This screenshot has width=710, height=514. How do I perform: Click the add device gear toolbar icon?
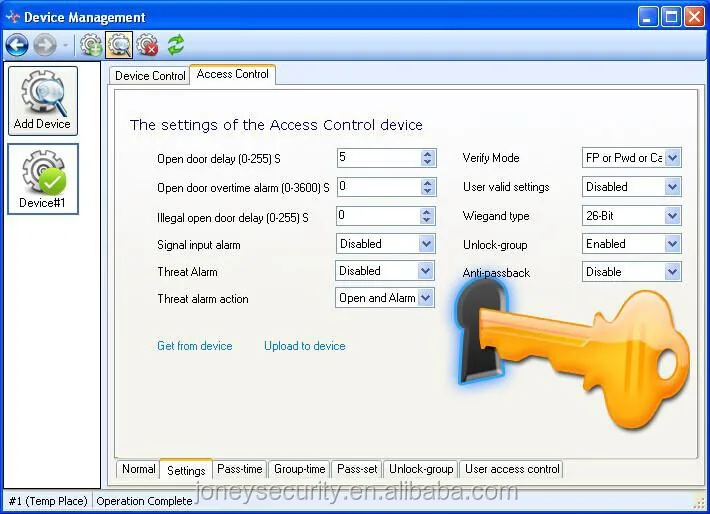[91, 45]
